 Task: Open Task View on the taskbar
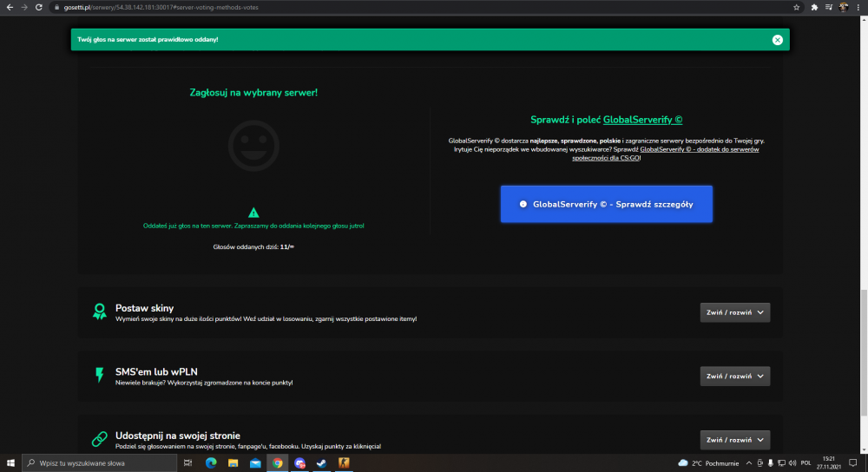pyautogui.click(x=187, y=462)
